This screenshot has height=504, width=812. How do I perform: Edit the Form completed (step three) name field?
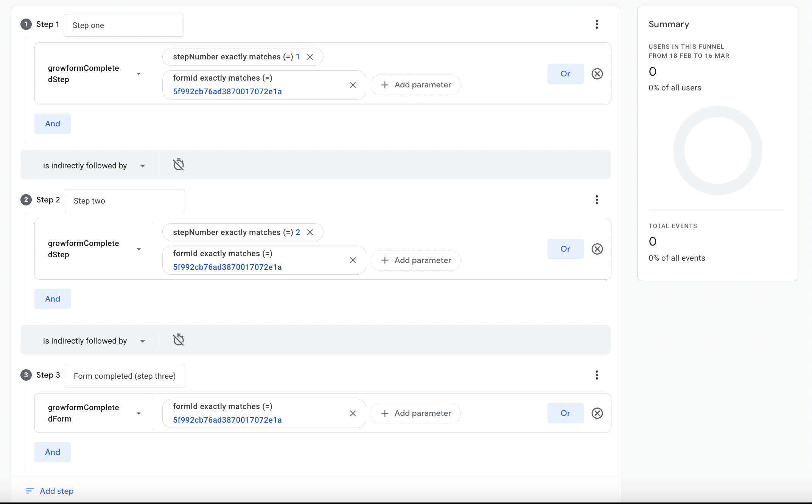(x=125, y=376)
